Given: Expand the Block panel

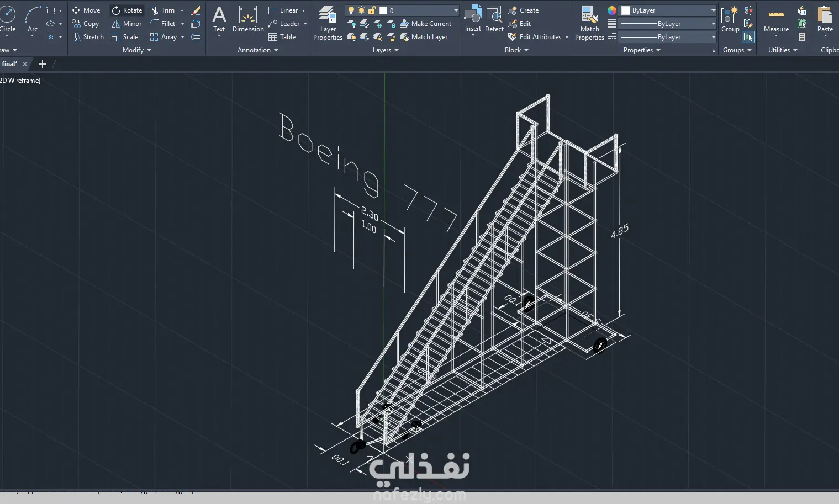Looking at the screenshot, I should click(x=516, y=50).
